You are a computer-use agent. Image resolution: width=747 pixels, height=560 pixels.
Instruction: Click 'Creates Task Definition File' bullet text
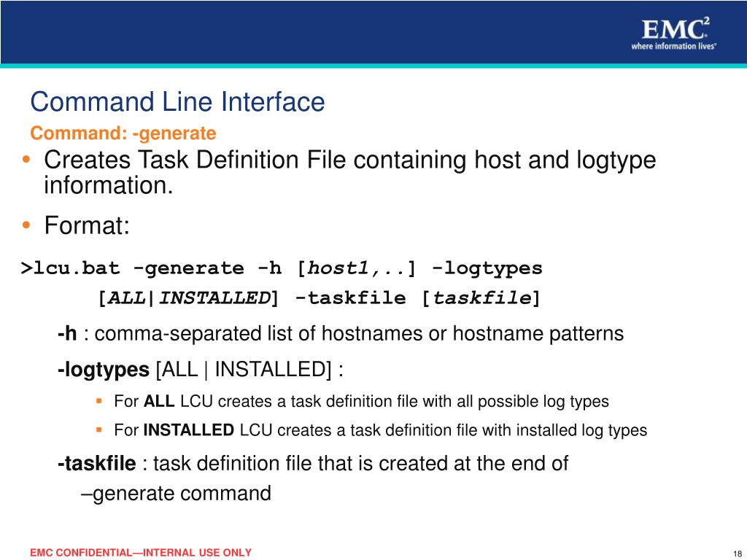[x=349, y=172]
